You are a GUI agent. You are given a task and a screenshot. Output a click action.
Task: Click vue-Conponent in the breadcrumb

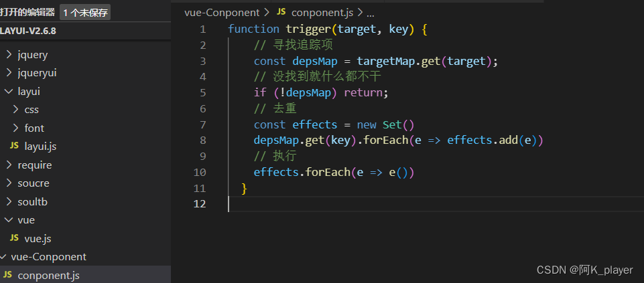(x=222, y=13)
